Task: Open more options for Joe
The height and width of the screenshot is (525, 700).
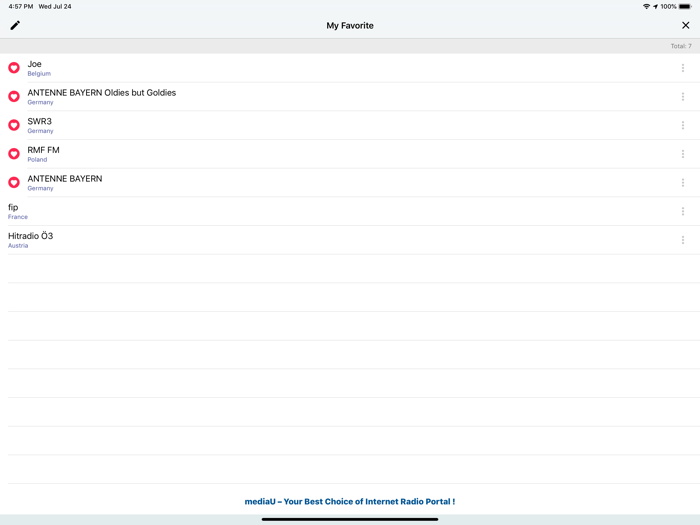Action: (x=683, y=68)
